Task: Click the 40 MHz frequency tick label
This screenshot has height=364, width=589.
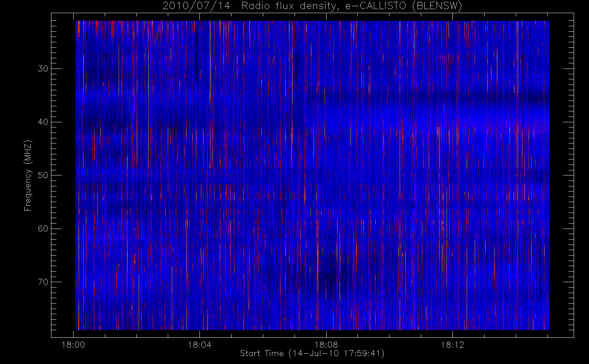Action: (43, 122)
